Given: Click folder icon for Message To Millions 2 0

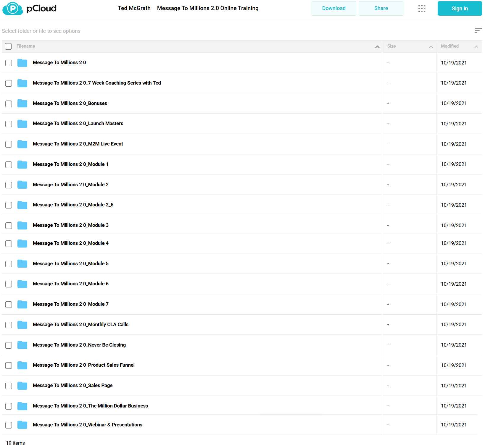Looking at the screenshot, I should (22, 63).
